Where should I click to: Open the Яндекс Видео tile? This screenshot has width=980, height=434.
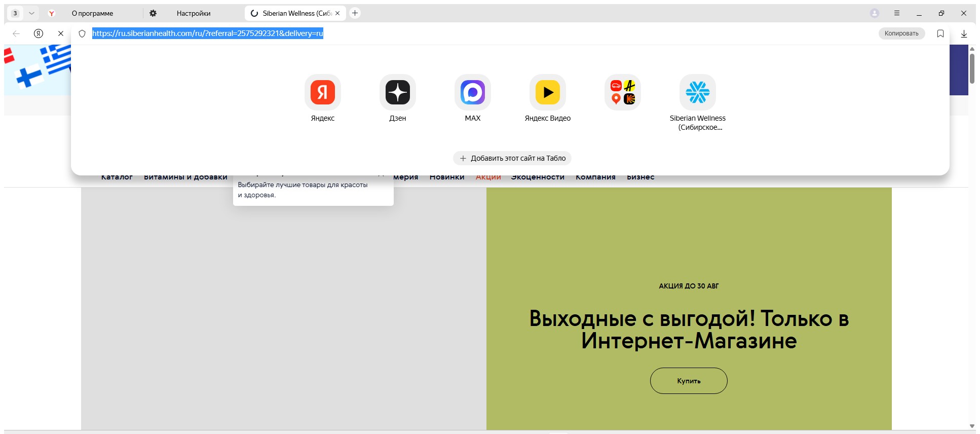(x=548, y=92)
